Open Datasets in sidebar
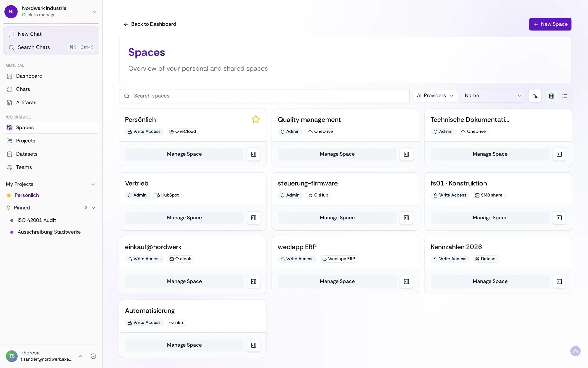This screenshot has width=588, height=368. 51,154
